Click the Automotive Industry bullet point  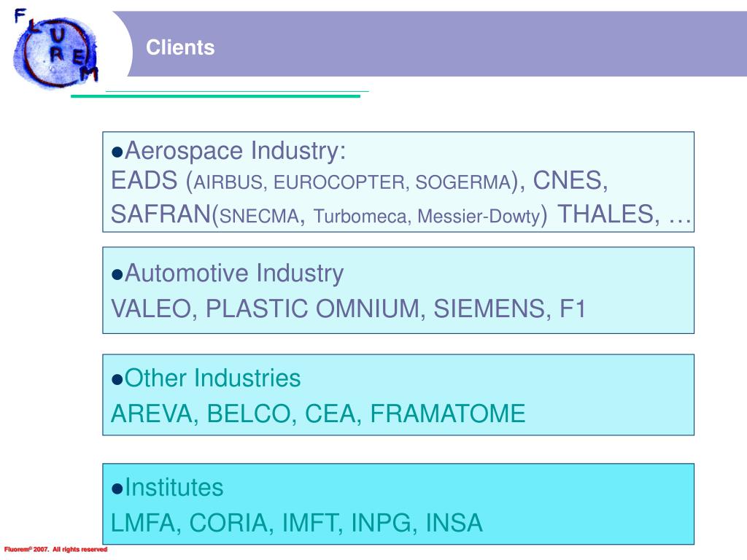(x=117, y=275)
